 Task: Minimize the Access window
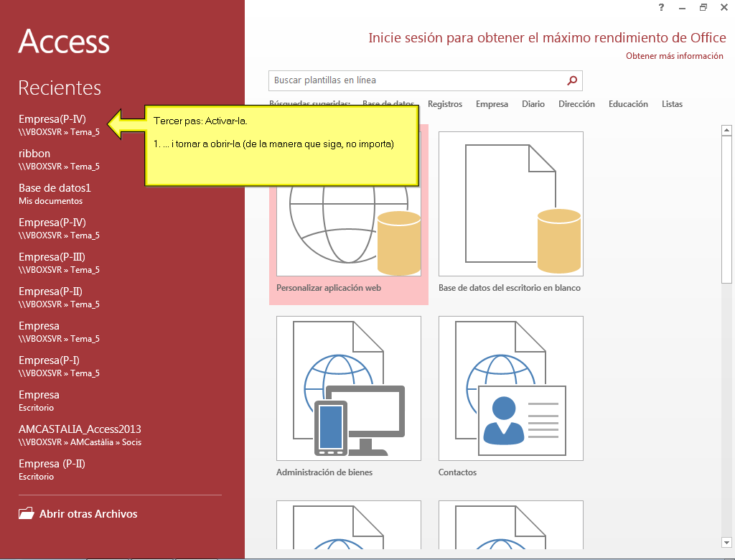pos(683,7)
